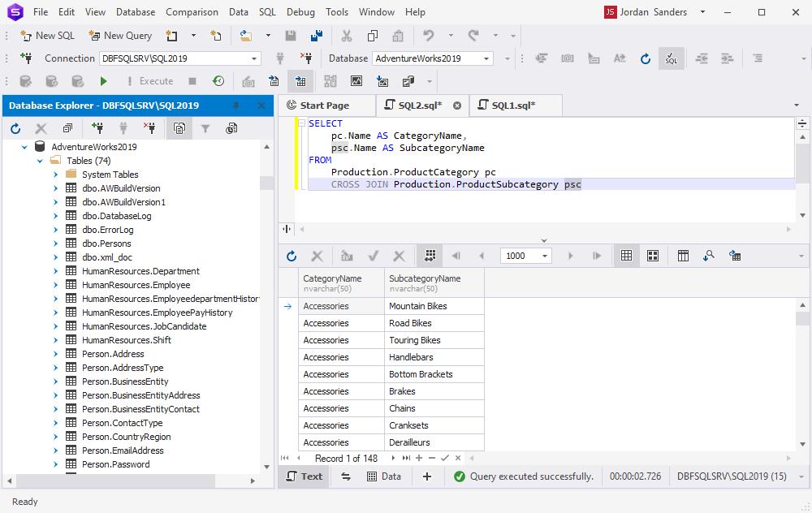Refresh the query results data grid

[x=292, y=256]
